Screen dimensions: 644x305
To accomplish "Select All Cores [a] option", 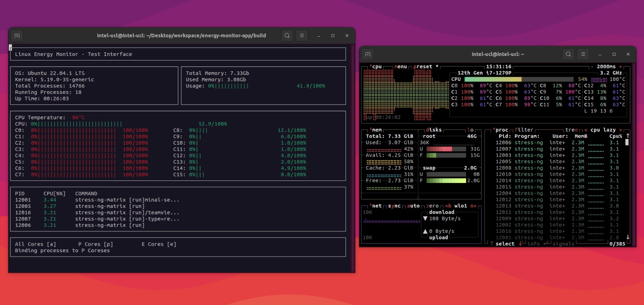I will (35, 244).
